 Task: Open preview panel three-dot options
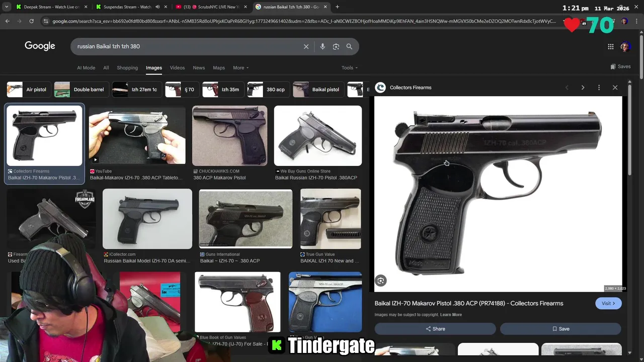coord(599,87)
